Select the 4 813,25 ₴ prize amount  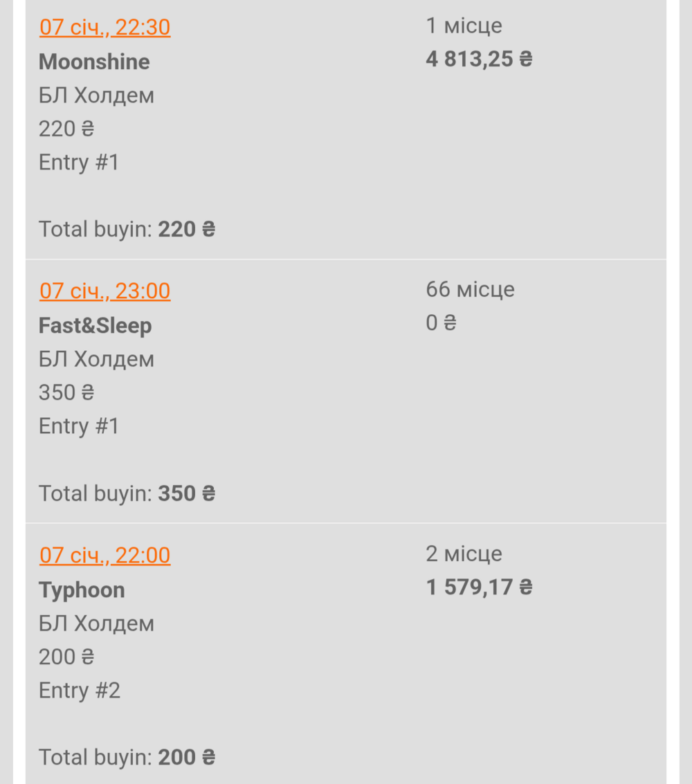pos(479,59)
